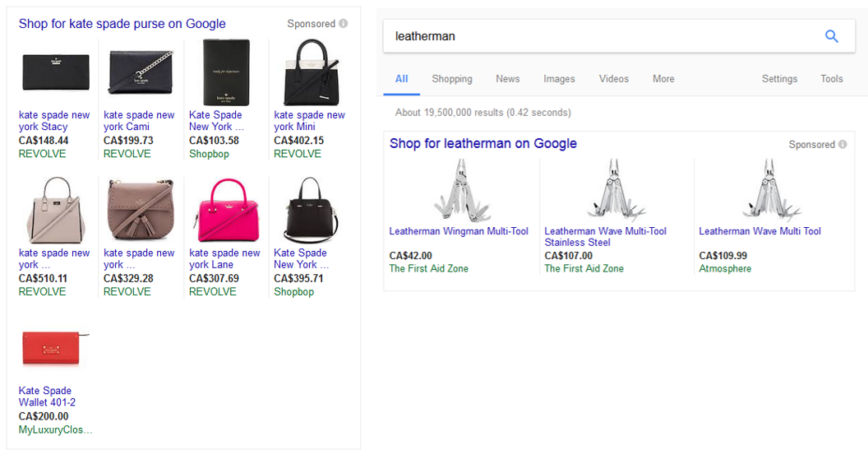The image size is (868, 455).
Task: Click the red Kate Spade wallet image
Action: 55,348
